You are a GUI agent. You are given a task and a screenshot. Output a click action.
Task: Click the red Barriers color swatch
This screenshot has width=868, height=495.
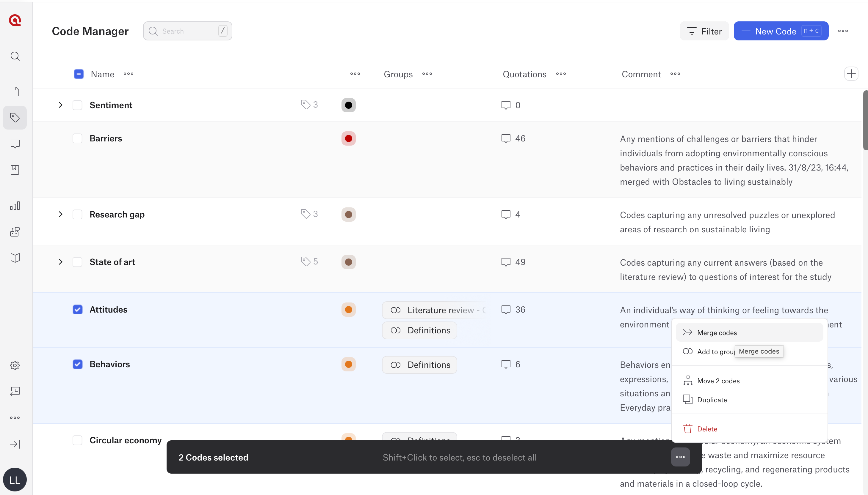[x=348, y=138]
